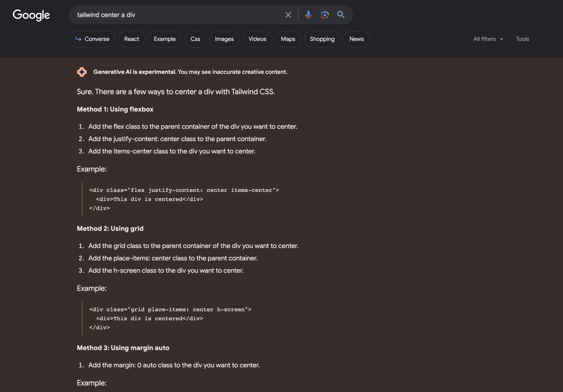Switch to Maps results
The height and width of the screenshot is (392, 563).
(x=288, y=39)
